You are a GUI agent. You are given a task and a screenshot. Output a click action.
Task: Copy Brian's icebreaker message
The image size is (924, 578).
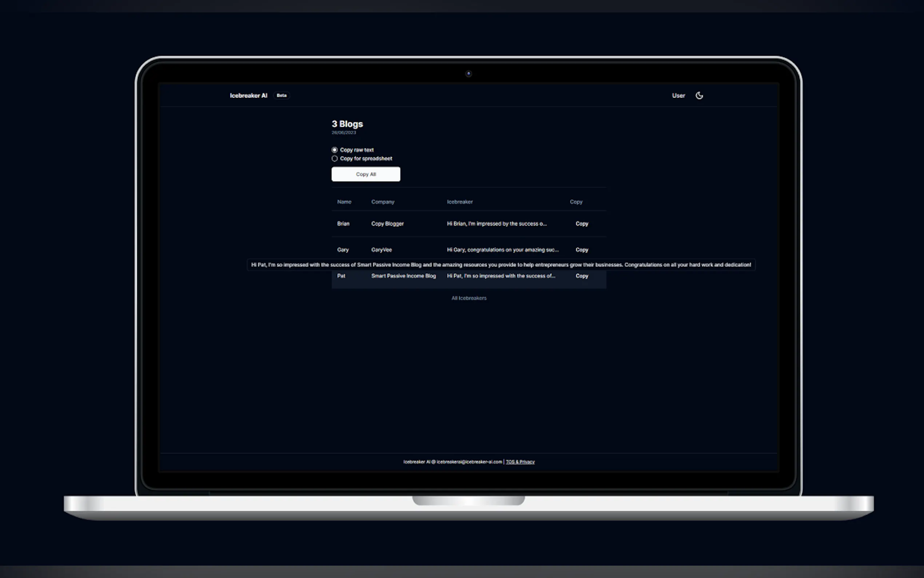581,223
